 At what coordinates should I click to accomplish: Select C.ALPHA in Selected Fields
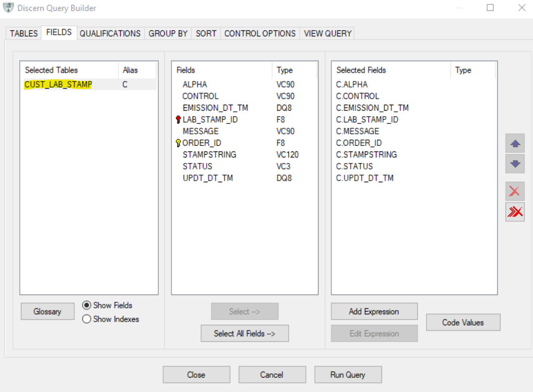pos(352,84)
